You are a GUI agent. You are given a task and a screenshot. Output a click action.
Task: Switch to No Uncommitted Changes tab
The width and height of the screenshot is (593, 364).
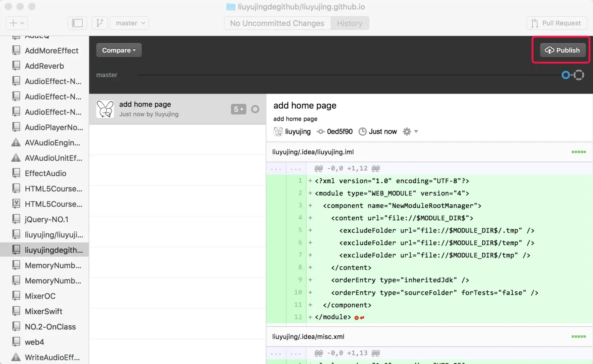(x=277, y=23)
